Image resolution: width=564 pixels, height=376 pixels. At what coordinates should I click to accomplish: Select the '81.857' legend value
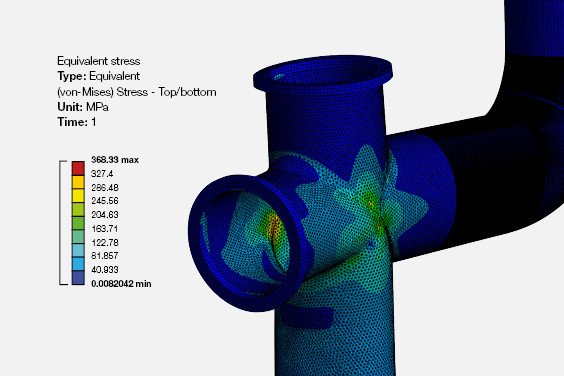[x=105, y=255]
